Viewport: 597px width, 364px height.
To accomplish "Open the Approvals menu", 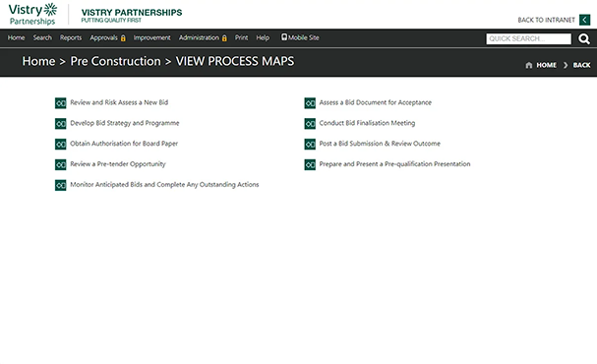I will pyautogui.click(x=107, y=37).
